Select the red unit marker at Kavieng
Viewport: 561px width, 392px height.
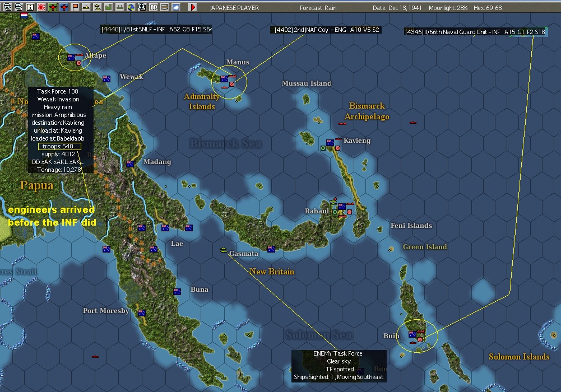click(337, 148)
